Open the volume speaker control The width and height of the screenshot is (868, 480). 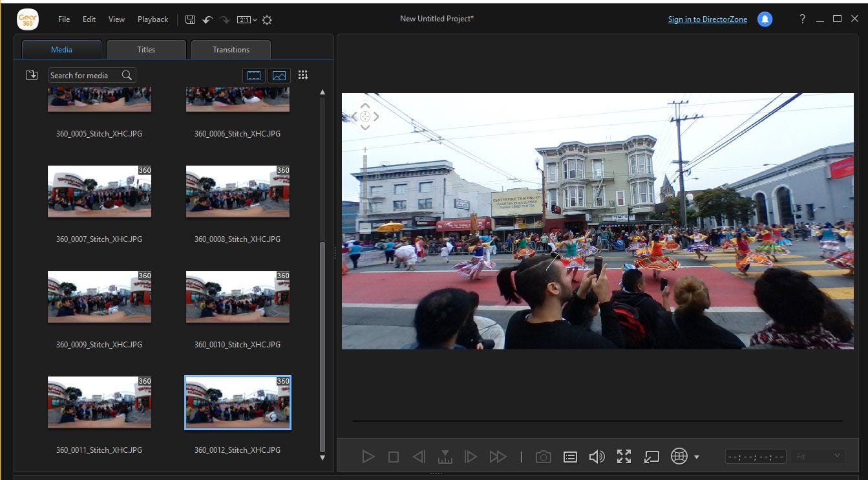click(x=597, y=457)
